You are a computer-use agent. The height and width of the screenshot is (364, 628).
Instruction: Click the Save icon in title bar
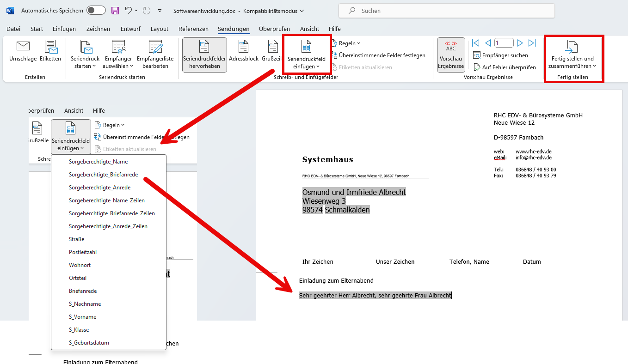[x=116, y=10]
